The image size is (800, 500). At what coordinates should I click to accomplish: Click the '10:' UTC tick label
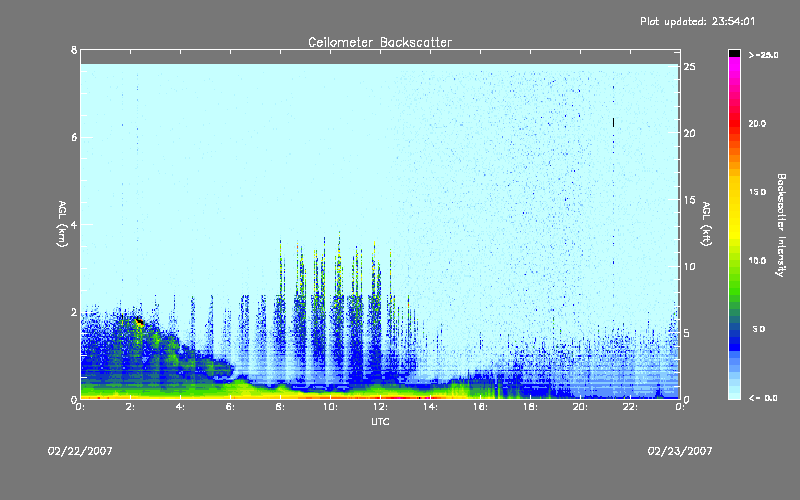pyautogui.click(x=330, y=407)
